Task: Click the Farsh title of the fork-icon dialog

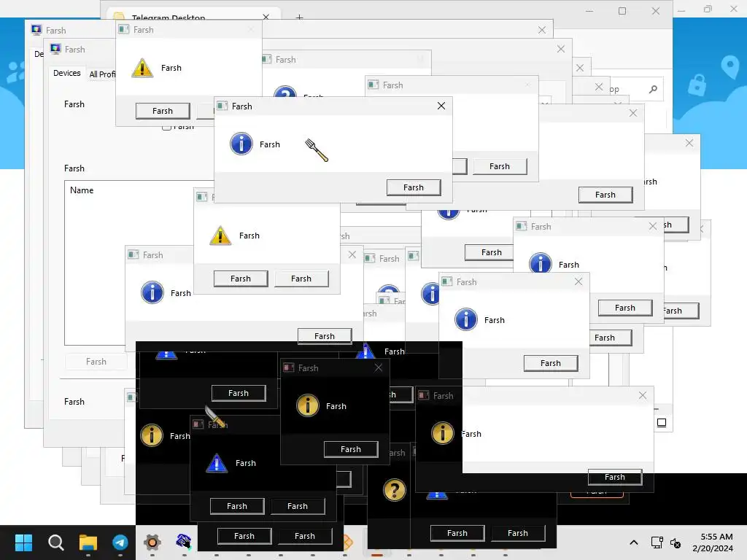Action: (242, 106)
